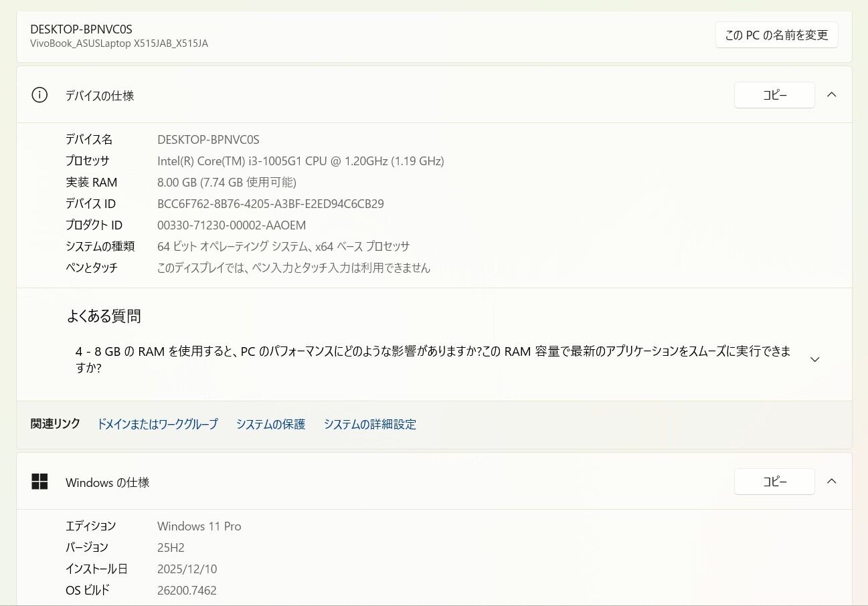Collapse the デバイスの仕様 section chevron
Viewport: 868px width, 606px height.
click(x=831, y=95)
